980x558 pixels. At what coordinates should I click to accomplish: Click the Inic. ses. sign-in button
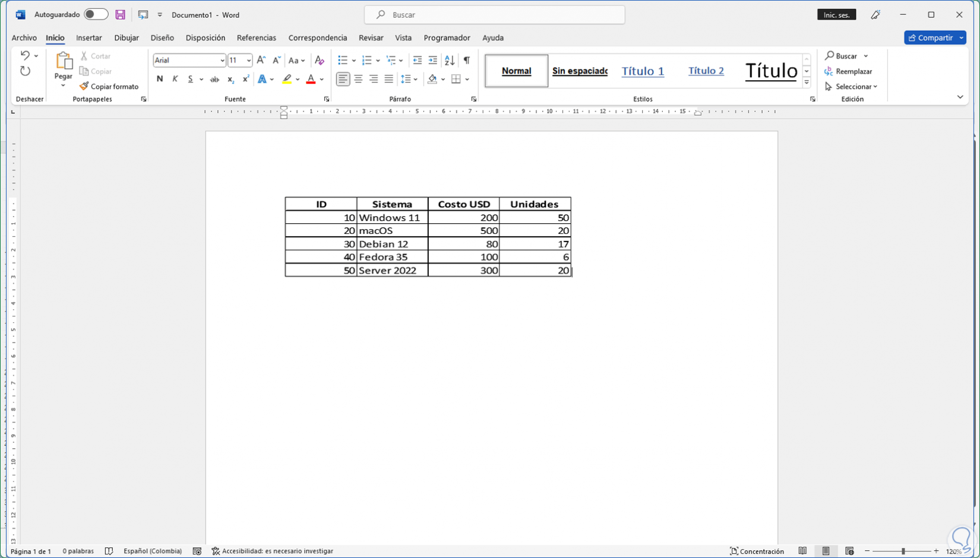pos(837,15)
